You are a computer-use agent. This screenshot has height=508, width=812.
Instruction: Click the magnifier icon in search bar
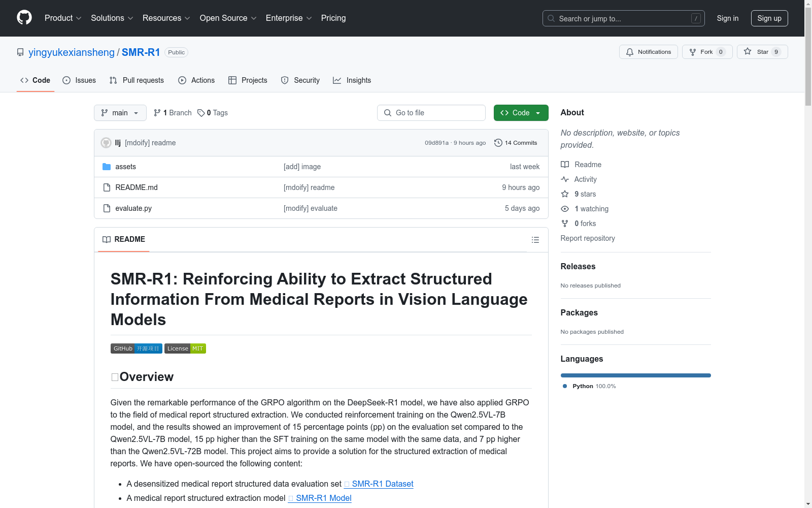click(x=551, y=18)
